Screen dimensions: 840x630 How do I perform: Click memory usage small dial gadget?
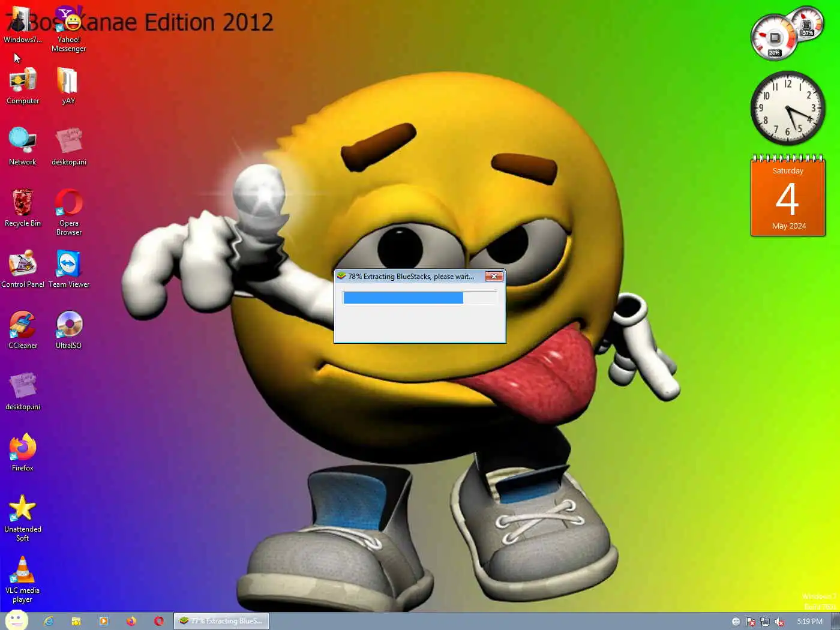(807, 25)
